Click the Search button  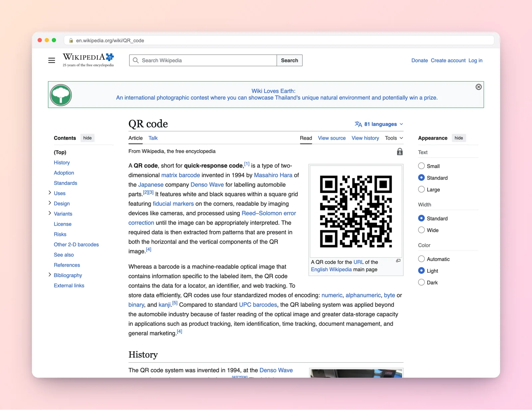[x=290, y=60]
